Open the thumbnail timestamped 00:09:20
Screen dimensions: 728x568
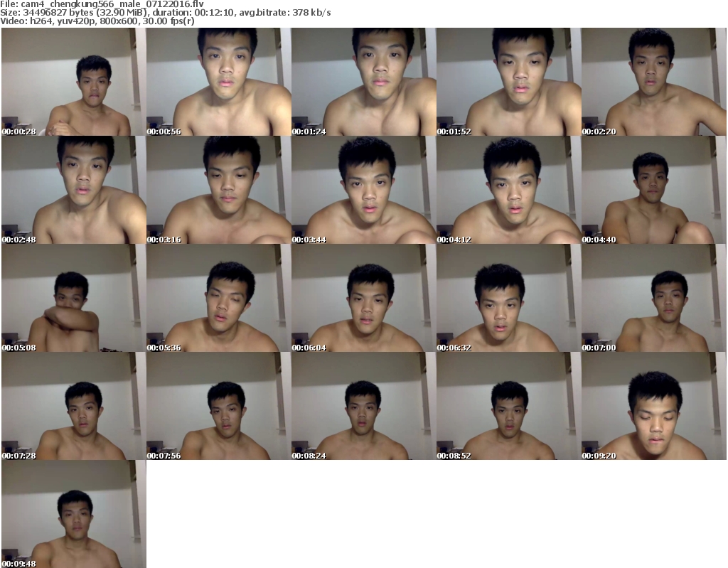coord(654,406)
